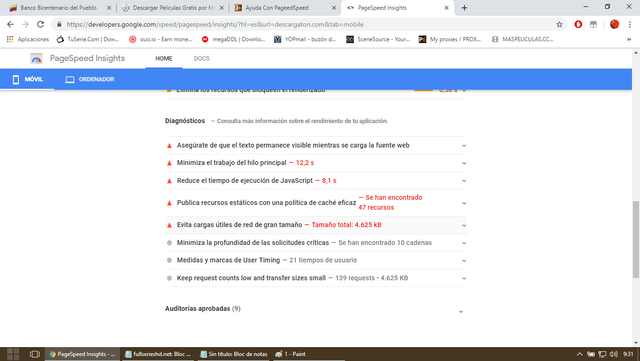Click the address bar URL
The width and height of the screenshot is (640, 361).
pos(215,25)
